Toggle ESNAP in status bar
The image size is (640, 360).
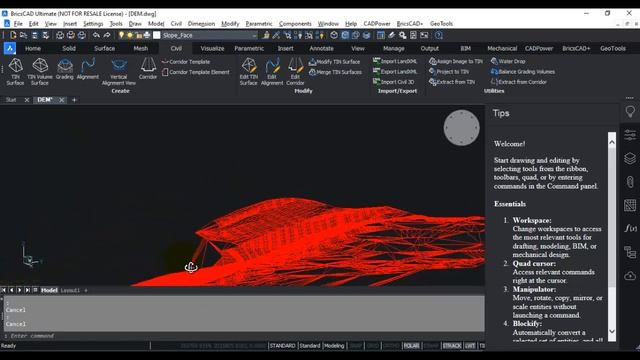(x=431, y=346)
